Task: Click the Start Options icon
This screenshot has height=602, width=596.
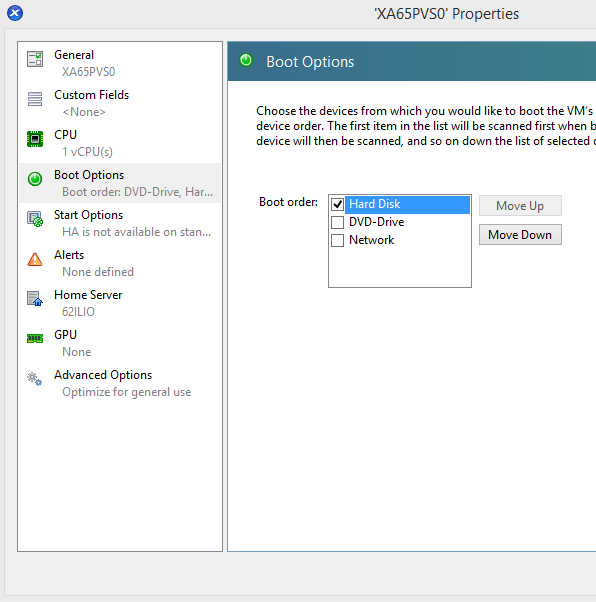Action: (35, 219)
